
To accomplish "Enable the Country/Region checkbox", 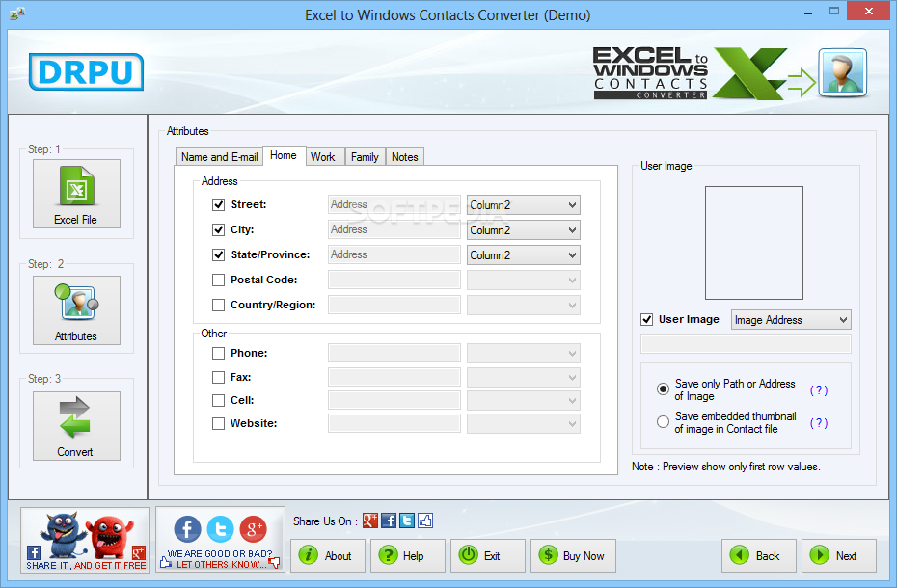I will click(x=219, y=306).
